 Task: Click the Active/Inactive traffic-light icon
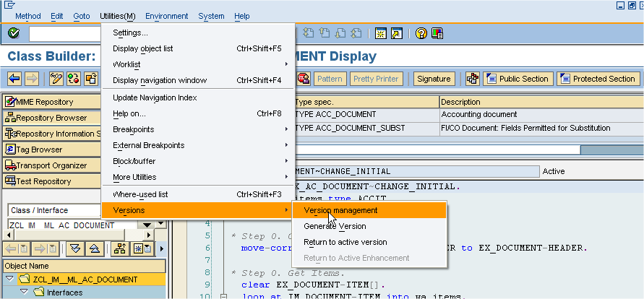click(x=74, y=79)
